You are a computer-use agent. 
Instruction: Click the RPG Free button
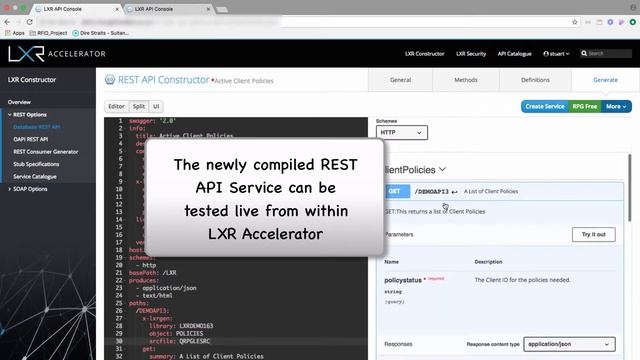584,107
